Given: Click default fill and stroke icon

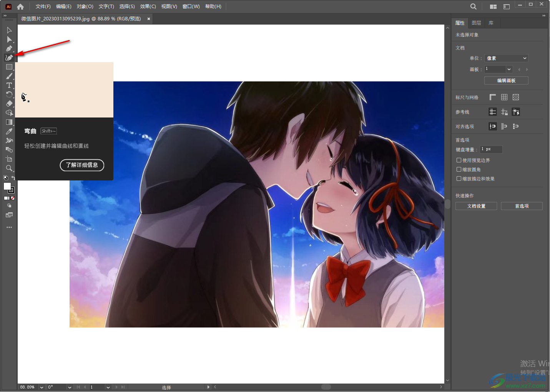Looking at the screenshot, I should (5, 178).
